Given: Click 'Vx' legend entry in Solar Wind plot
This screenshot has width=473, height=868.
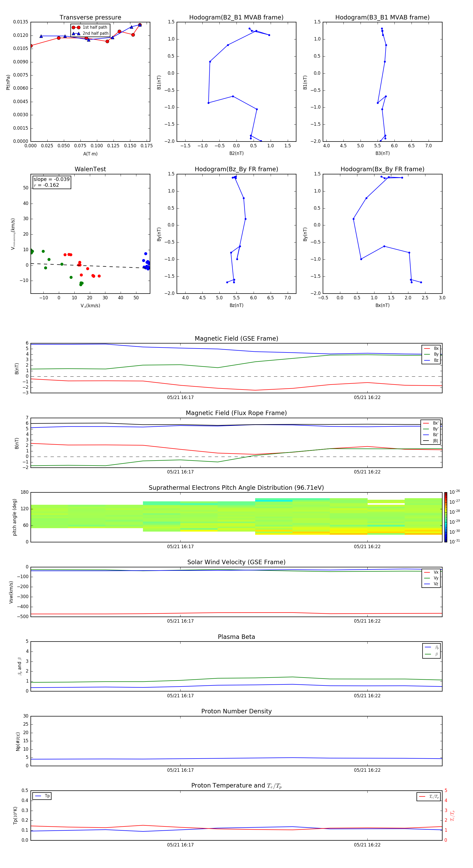Looking at the screenshot, I should tap(431, 573).
